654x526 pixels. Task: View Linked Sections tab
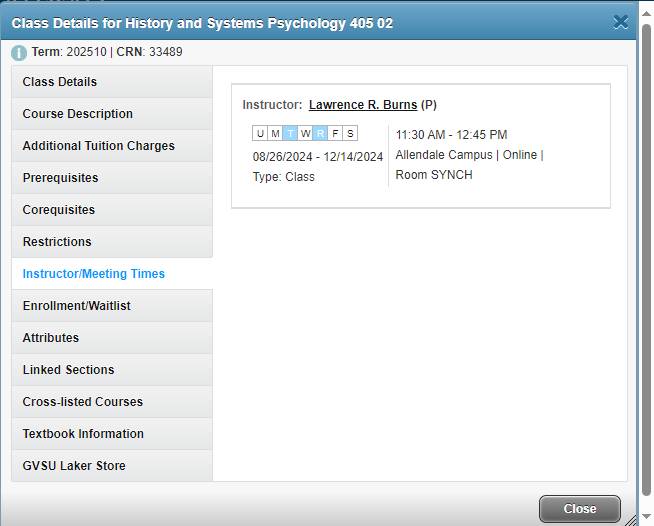(x=69, y=370)
